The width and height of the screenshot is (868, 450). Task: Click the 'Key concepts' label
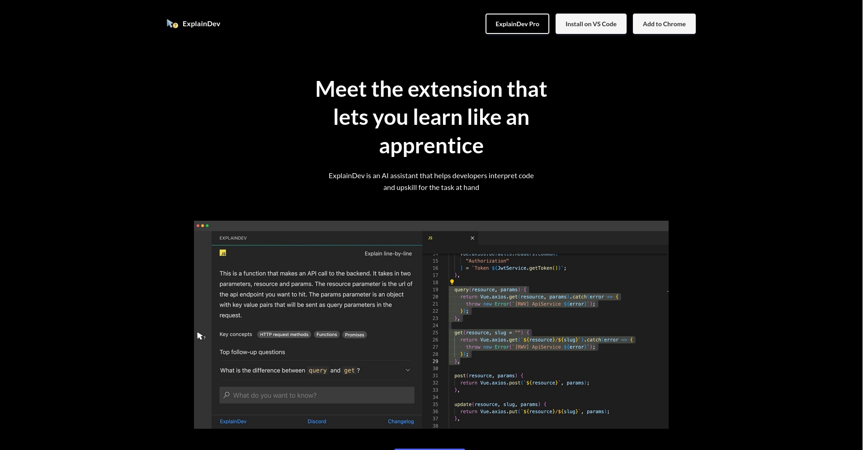tap(236, 334)
